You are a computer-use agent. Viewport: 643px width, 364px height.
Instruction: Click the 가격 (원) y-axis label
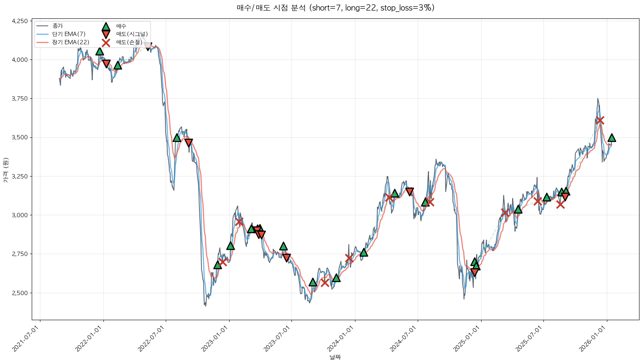coord(5,170)
